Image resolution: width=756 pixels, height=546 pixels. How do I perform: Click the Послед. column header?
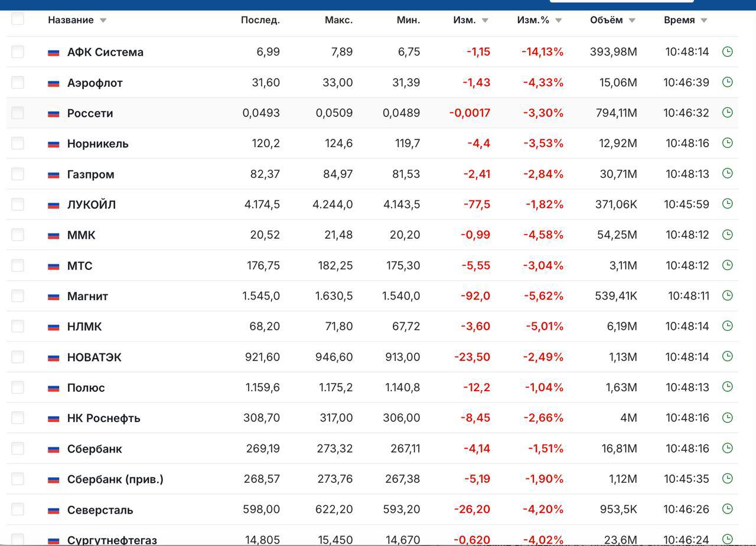tap(260, 20)
